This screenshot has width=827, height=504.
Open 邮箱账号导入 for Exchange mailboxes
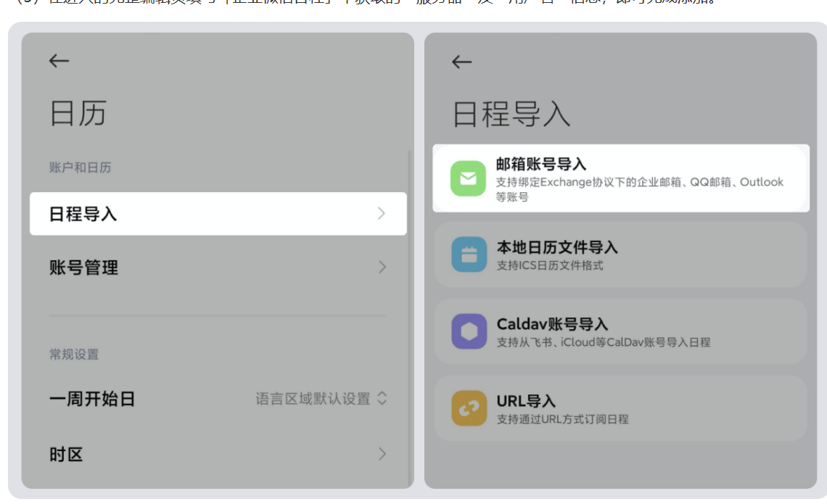[620, 178]
